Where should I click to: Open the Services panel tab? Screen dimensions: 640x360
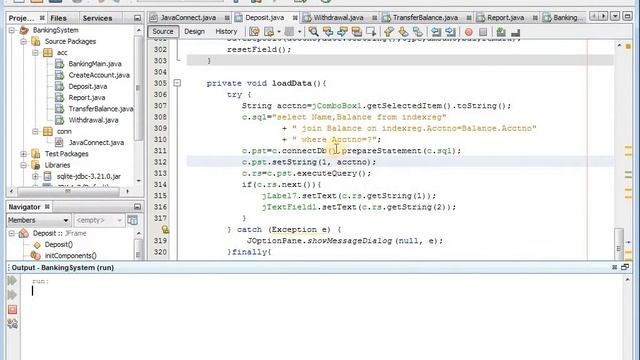97,18
